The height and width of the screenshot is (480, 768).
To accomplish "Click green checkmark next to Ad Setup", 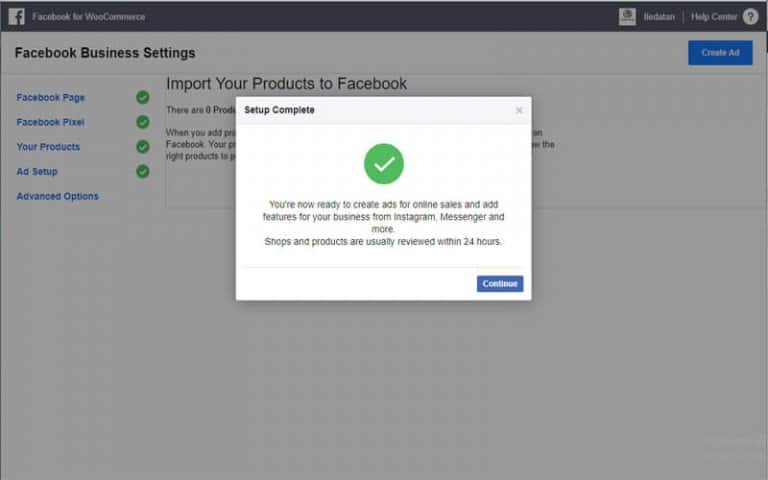I will click(143, 171).
